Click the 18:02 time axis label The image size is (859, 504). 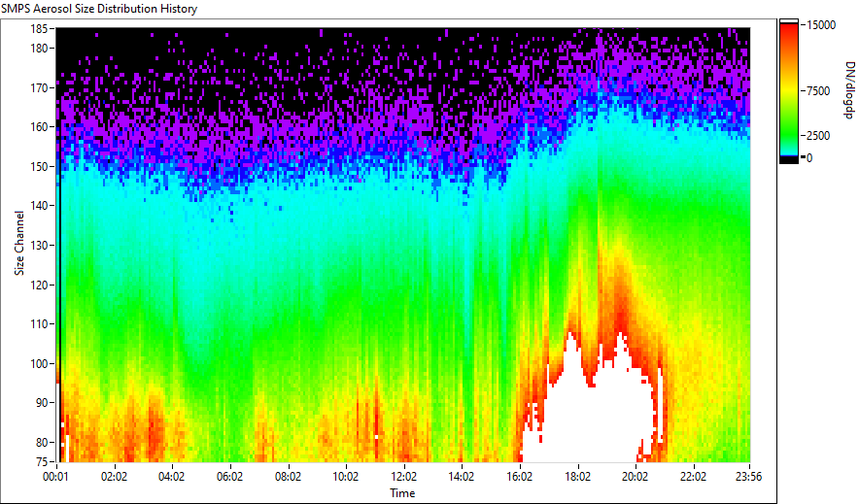point(577,477)
